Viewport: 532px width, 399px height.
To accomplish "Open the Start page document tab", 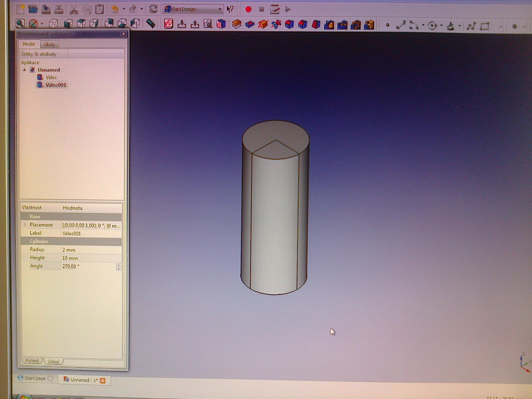I will coord(35,378).
